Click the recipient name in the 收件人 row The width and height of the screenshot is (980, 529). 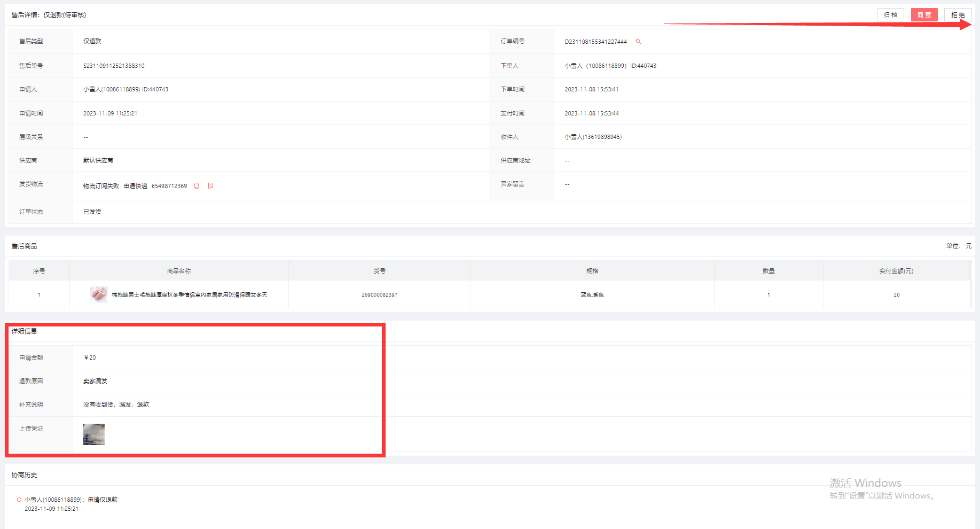(x=593, y=137)
